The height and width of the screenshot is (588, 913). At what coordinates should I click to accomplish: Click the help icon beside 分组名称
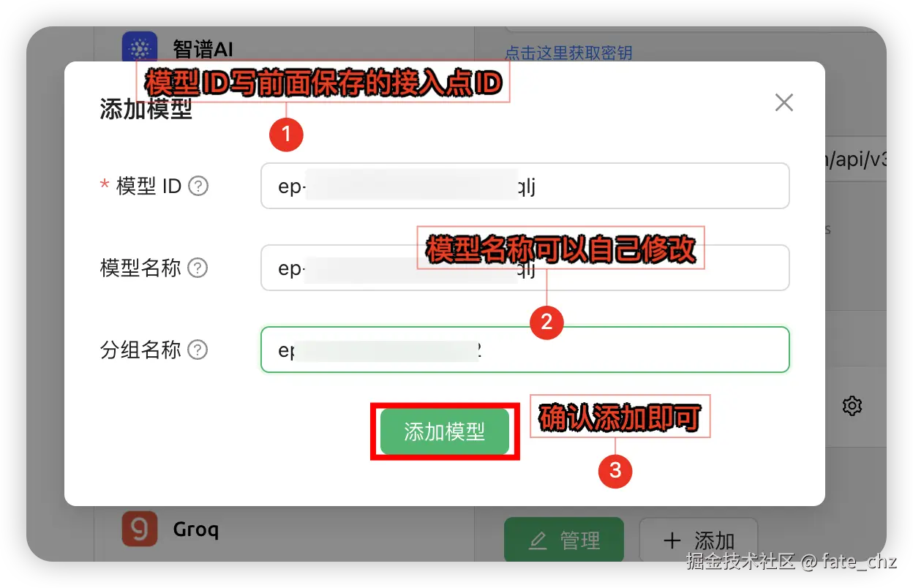[x=197, y=350]
